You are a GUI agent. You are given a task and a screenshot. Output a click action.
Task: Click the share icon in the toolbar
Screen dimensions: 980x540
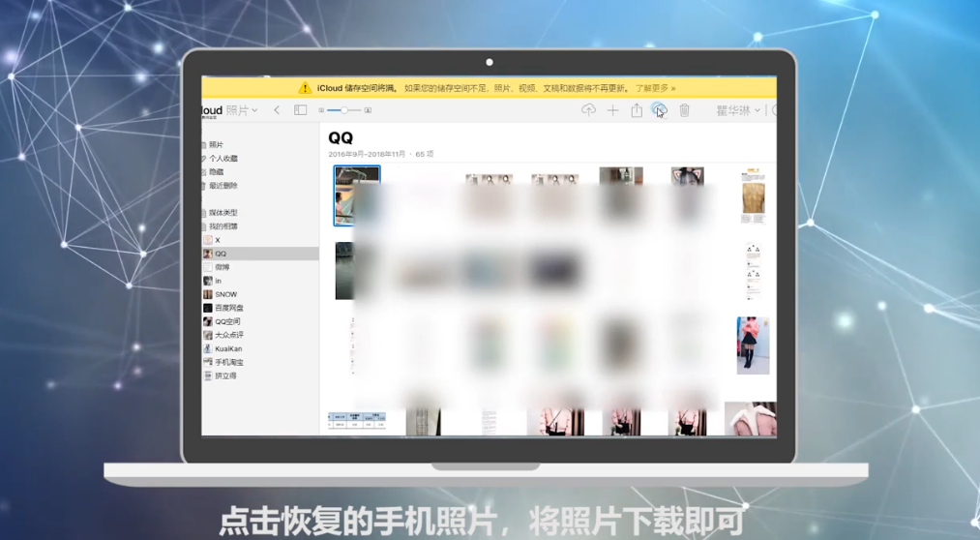[637, 110]
